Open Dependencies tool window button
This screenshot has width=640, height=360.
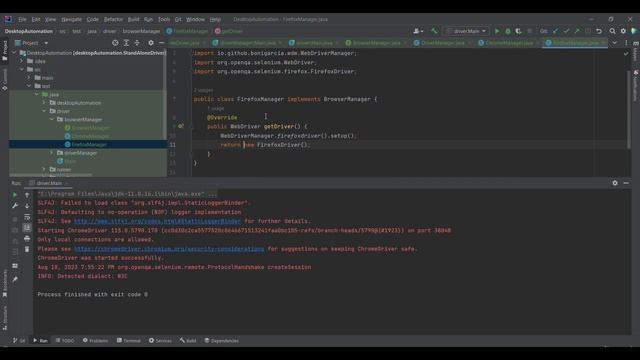click(x=221, y=340)
